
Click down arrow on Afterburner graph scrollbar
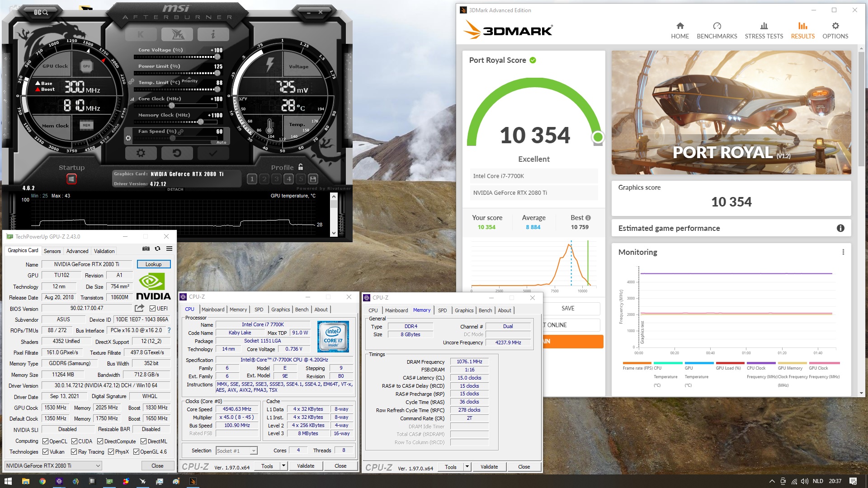(334, 233)
